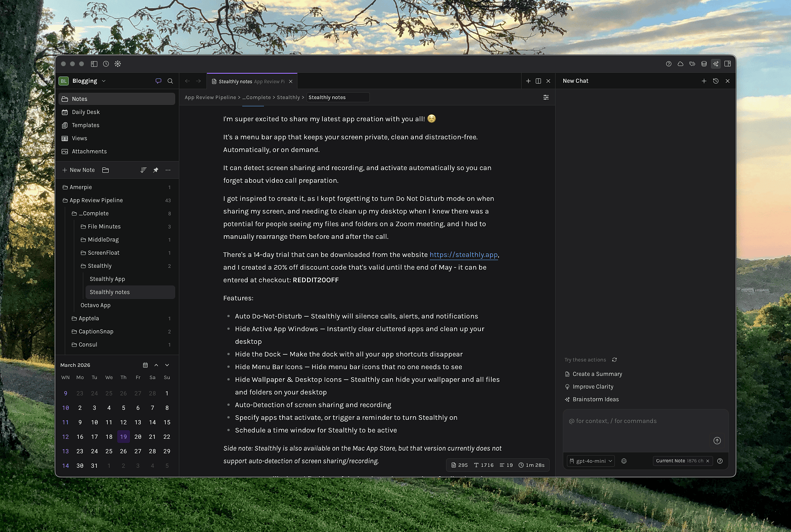Toggle web search globe in chat
The width and height of the screenshot is (791, 532).
point(624,461)
